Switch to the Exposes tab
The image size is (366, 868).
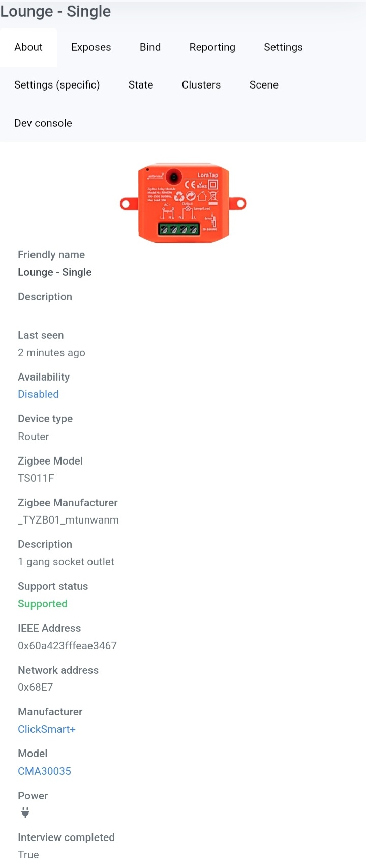[x=91, y=47]
